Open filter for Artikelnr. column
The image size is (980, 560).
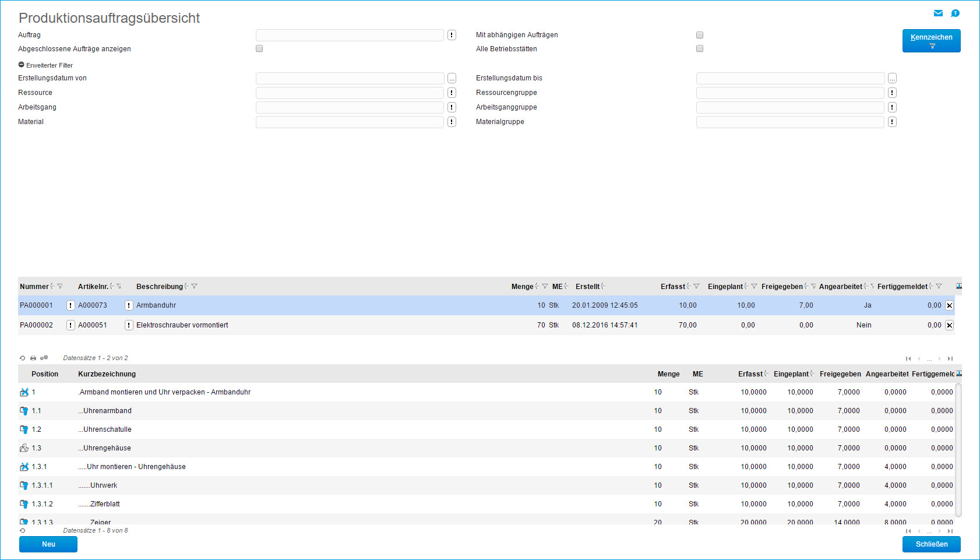click(119, 286)
